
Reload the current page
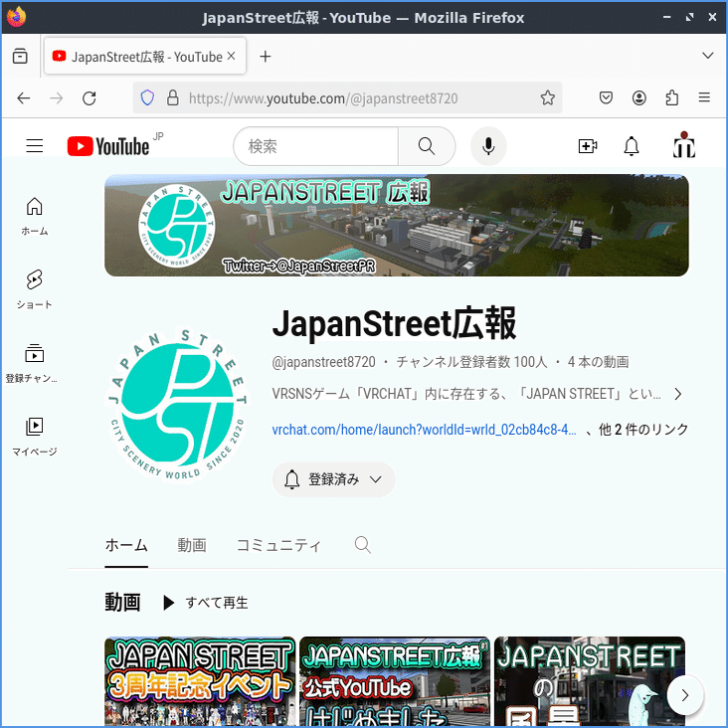(90, 98)
